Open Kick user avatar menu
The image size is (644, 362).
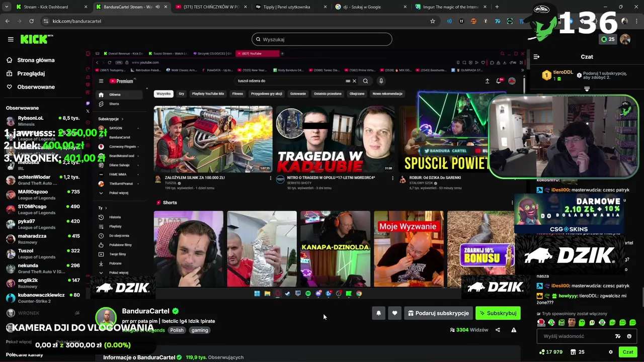tap(625, 39)
